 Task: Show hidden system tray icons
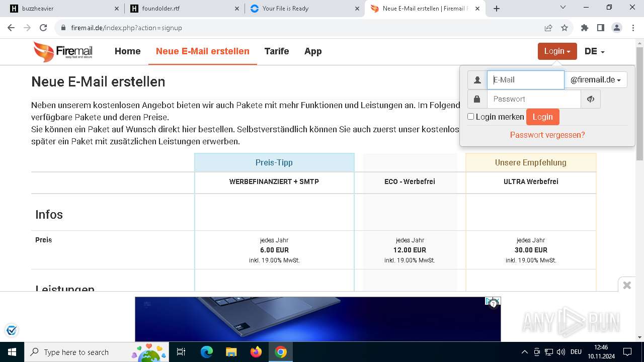click(x=524, y=352)
